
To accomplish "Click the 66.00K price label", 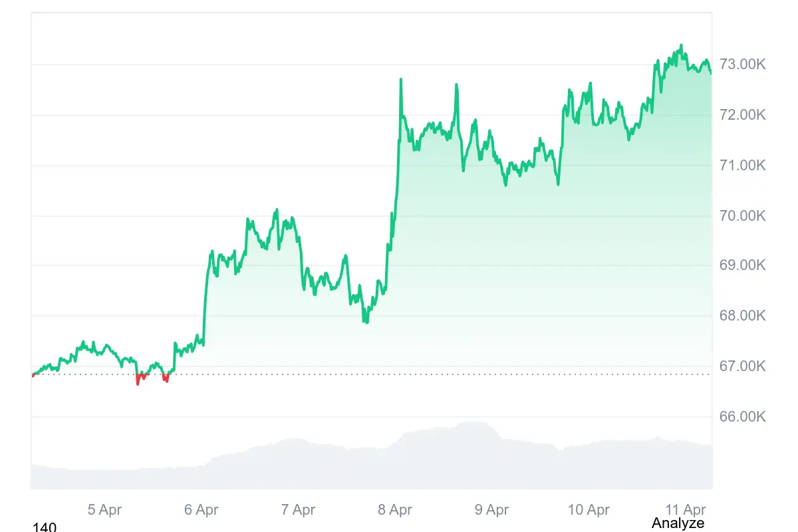I will (743, 417).
